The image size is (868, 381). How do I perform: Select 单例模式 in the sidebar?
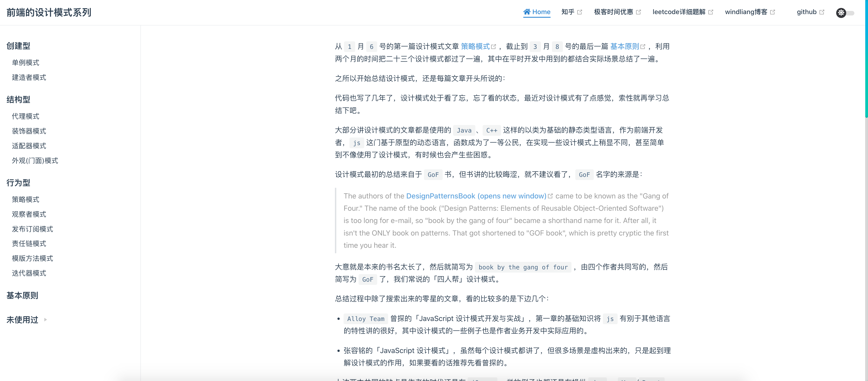click(26, 62)
